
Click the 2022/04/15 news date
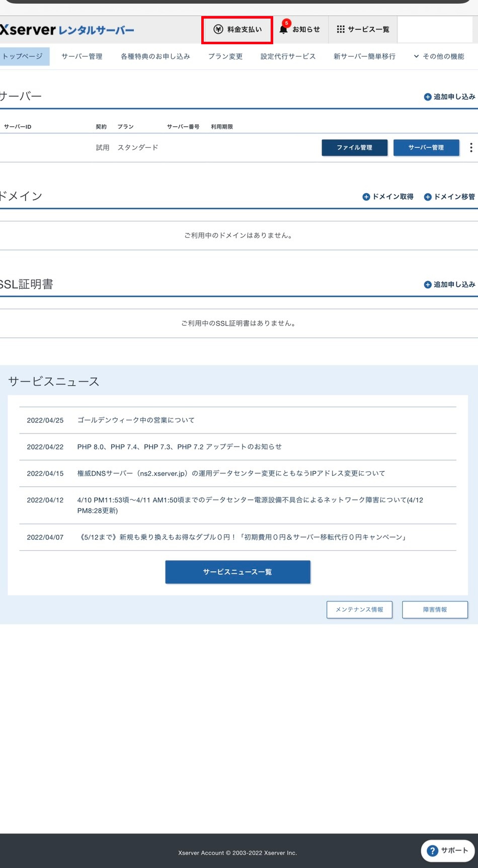pyautogui.click(x=45, y=474)
